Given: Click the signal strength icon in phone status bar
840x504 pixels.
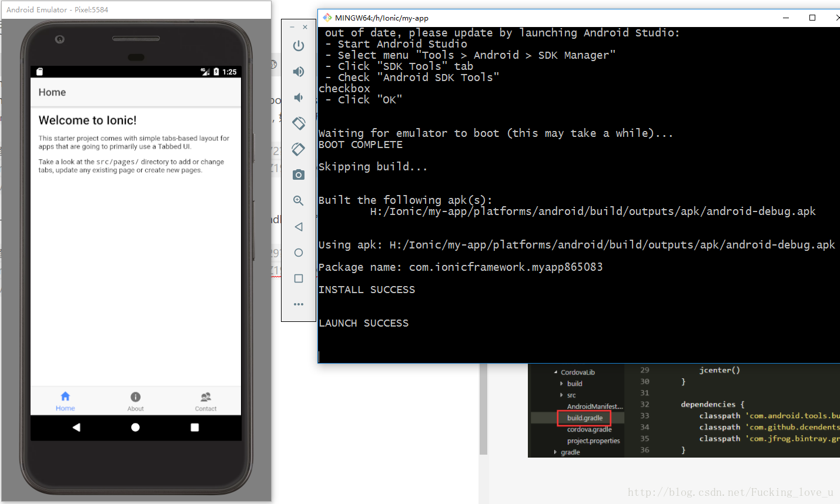Looking at the screenshot, I should tap(205, 72).
